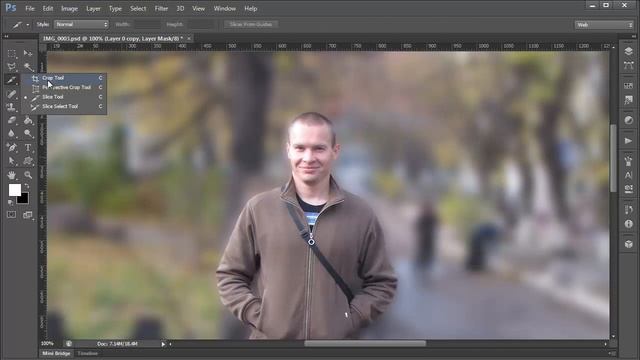Open the Style dropdown set to Normal
This screenshot has width=640, height=360.
coord(81,24)
